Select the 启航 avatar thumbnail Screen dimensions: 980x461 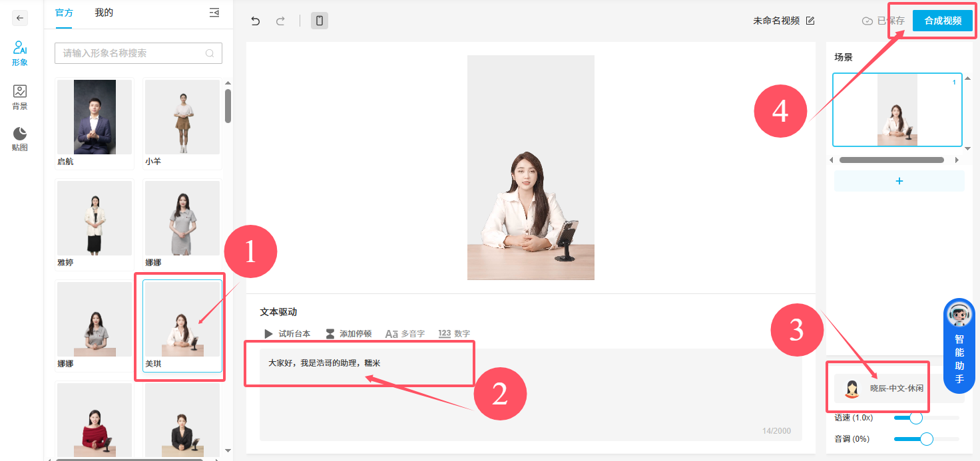tap(95, 118)
